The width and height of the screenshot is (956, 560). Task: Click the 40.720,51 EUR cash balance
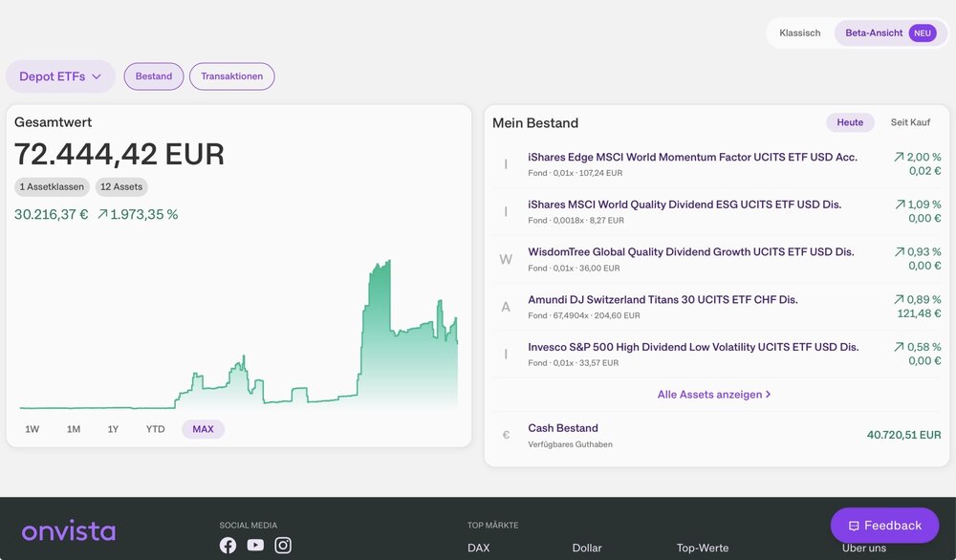click(x=903, y=435)
